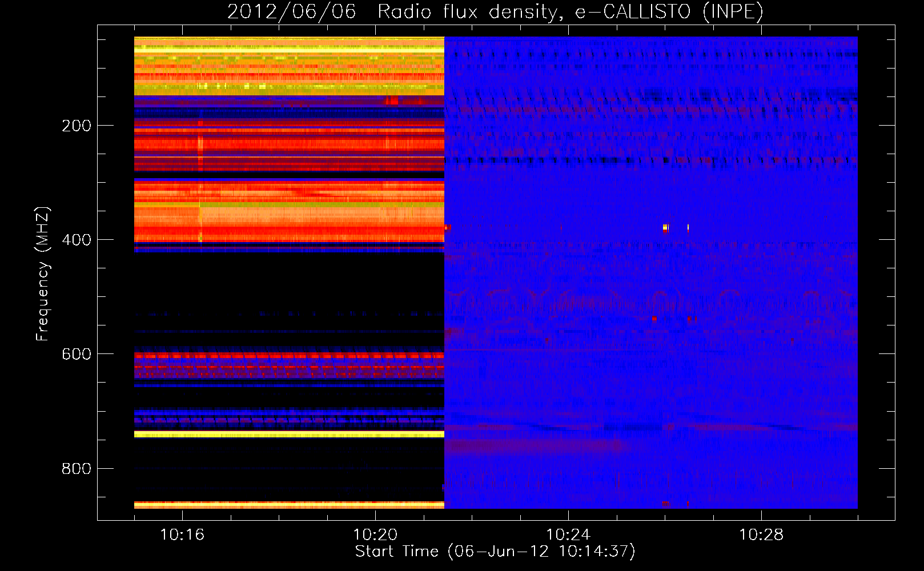Click the 800 frequency tick label
The width and height of the screenshot is (924, 571).
point(77,469)
